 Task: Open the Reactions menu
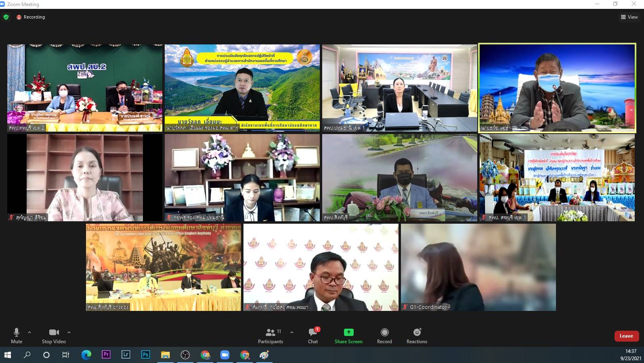point(417,336)
